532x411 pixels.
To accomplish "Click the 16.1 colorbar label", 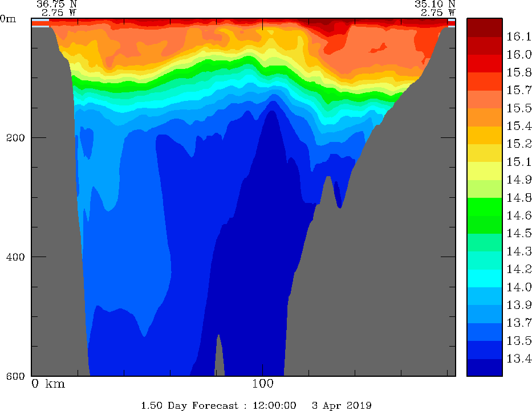I will click(x=519, y=36).
